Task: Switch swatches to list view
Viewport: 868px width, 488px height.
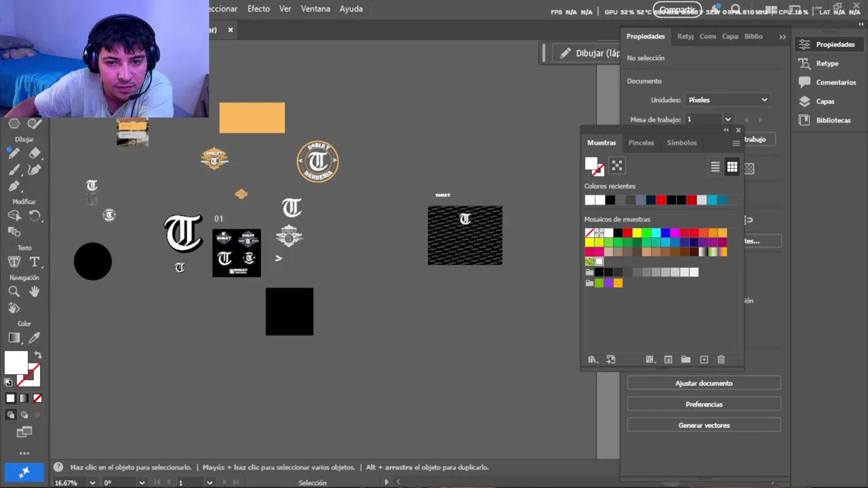Action: point(715,167)
